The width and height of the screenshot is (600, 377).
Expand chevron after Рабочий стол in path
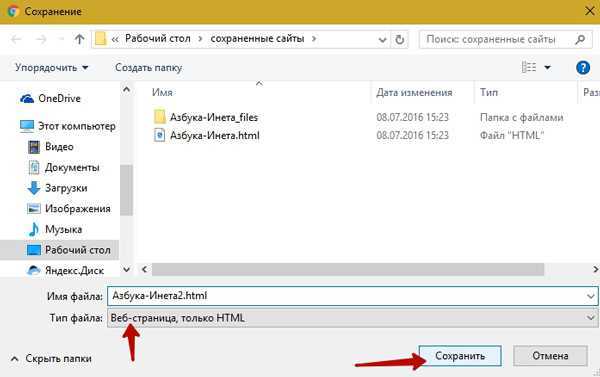(200, 39)
